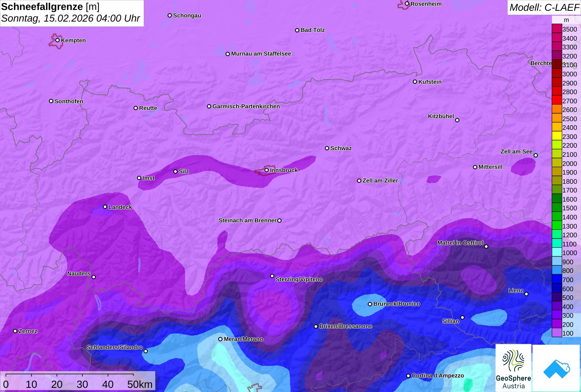Click the 100 m violet legend swatch
This screenshot has height=392, width=581.
click(x=557, y=333)
